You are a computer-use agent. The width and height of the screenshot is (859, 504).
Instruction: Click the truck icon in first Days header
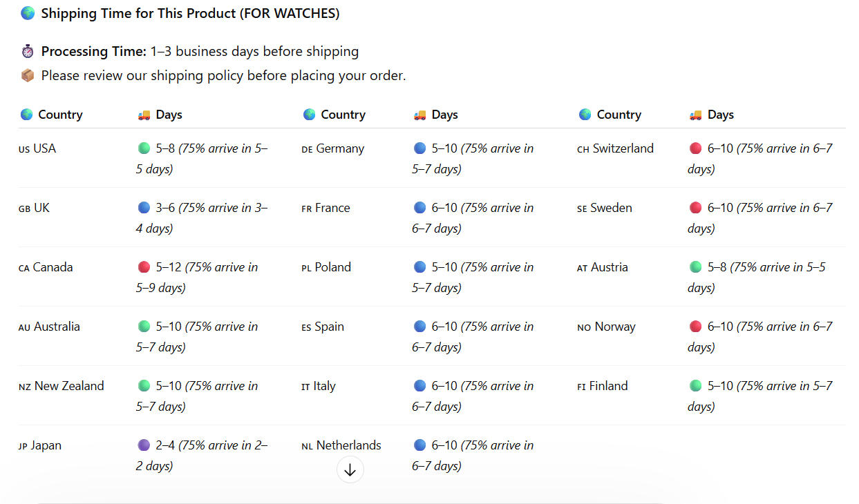tap(144, 115)
